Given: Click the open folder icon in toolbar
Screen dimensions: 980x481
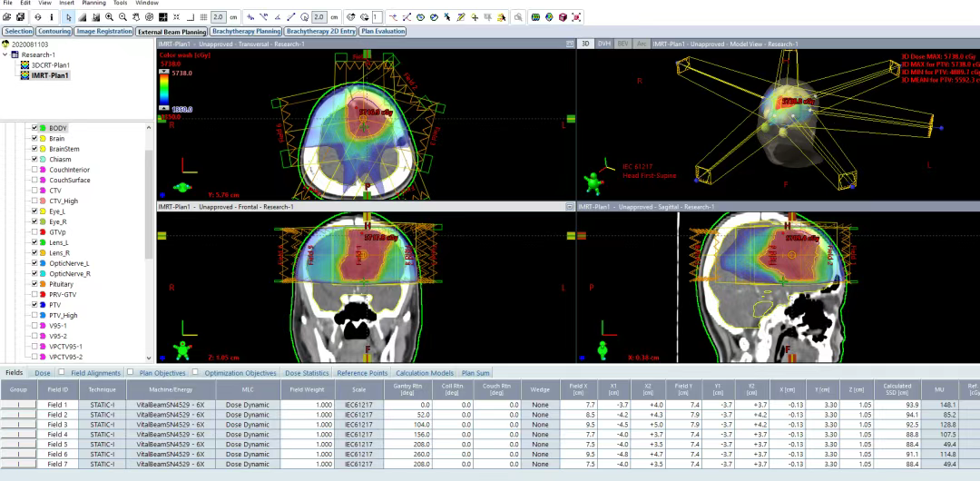Looking at the screenshot, I should [x=8, y=17].
